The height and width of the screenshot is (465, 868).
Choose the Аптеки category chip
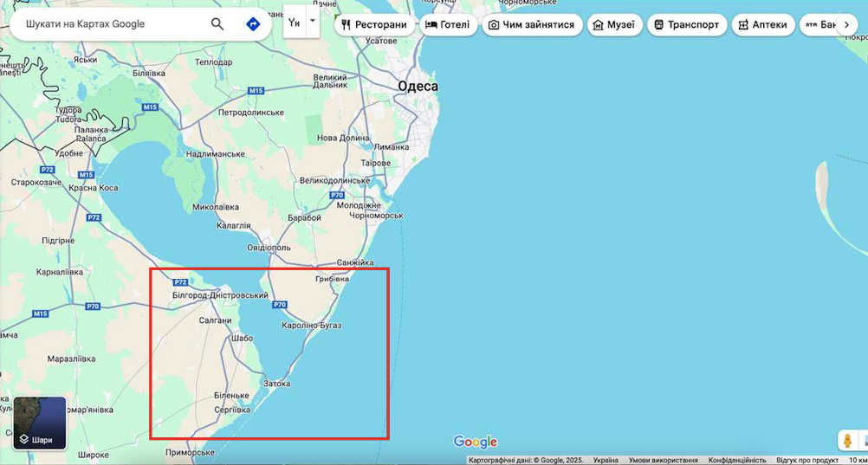pos(762,25)
